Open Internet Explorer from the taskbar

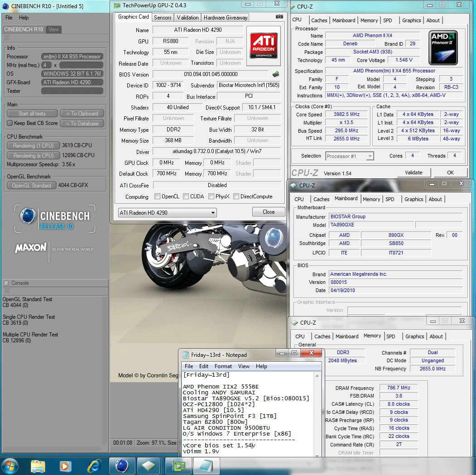click(x=94, y=465)
